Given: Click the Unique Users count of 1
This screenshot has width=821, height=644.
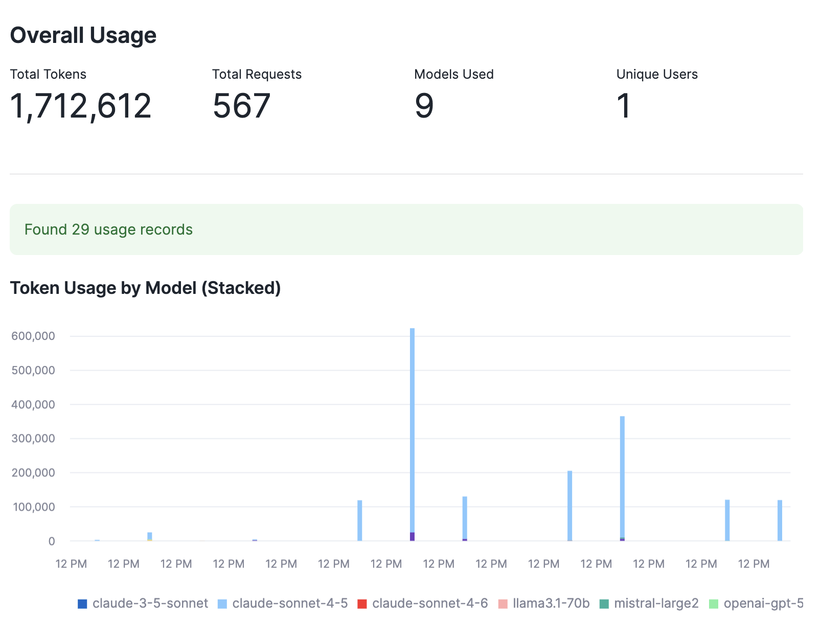Looking at the screenshot, I should click(623, 106).
